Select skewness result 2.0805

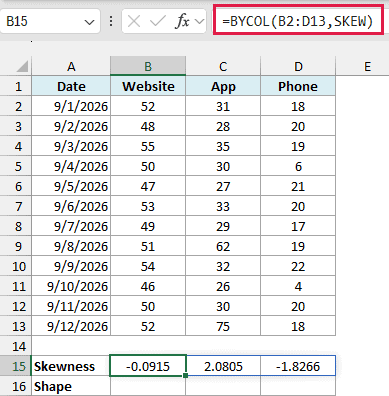(x=223, y=366)
